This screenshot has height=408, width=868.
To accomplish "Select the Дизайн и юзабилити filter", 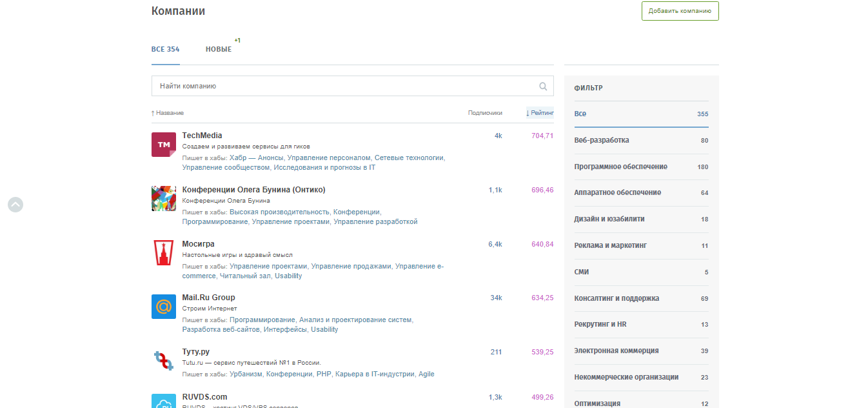I will [x=609, y=219].
